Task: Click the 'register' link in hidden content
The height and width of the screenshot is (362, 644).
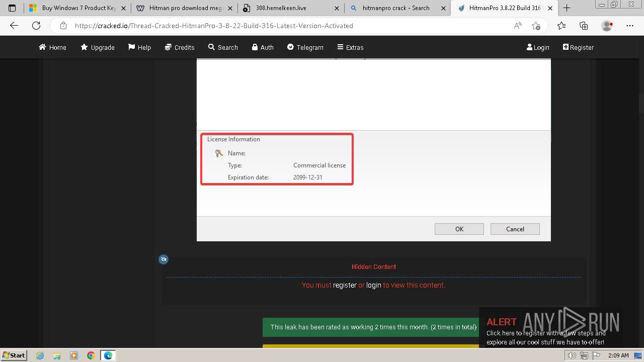Action: [345, 285]
